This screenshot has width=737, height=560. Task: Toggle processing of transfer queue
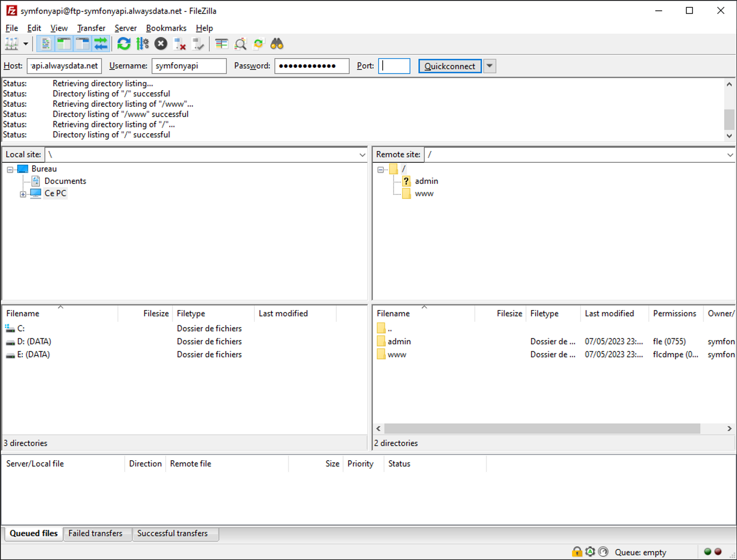click(142, 44)
